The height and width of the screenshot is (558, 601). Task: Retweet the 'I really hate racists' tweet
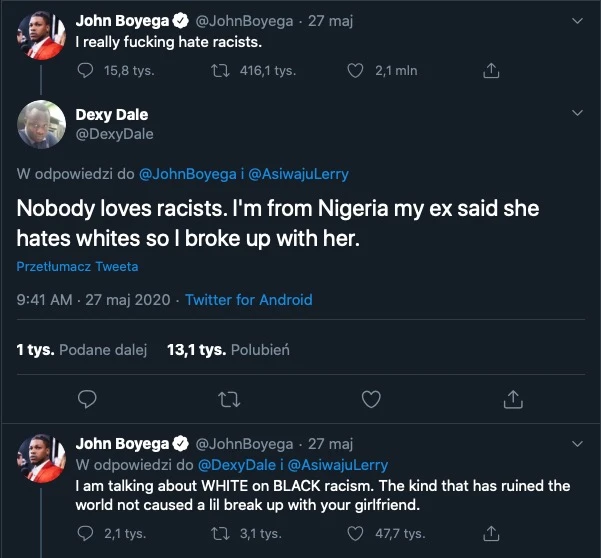coord(220,71)
